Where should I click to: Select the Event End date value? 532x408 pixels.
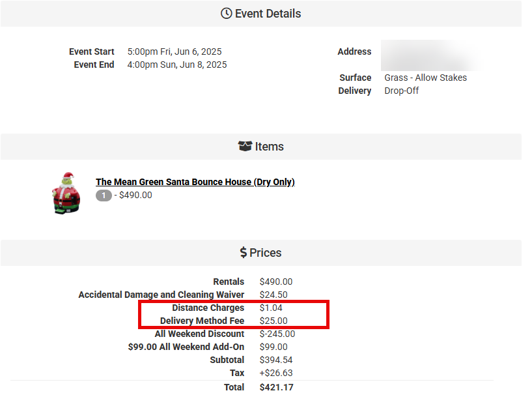pyautogui.click(x=177, y=65)
